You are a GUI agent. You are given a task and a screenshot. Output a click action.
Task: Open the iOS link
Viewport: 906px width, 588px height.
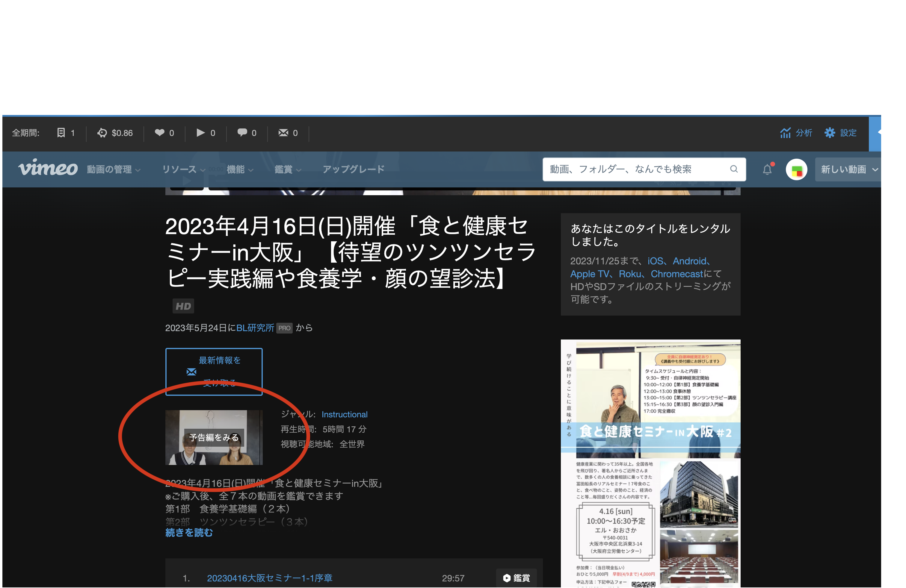tap(655, 261)
